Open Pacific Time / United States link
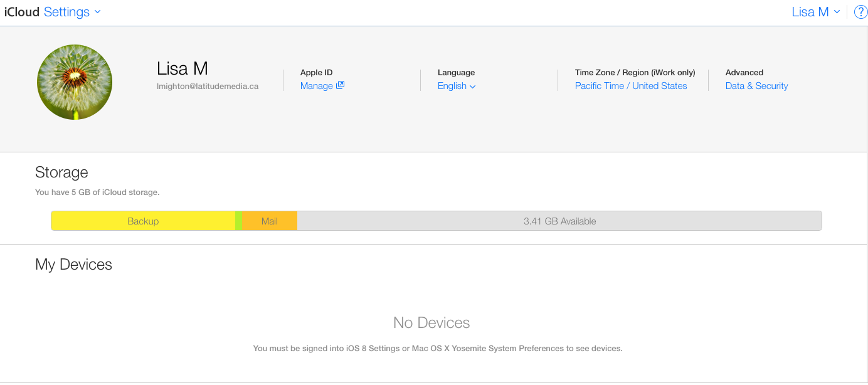The width and height of the screenshot is (868, 385). coord(631,86)
